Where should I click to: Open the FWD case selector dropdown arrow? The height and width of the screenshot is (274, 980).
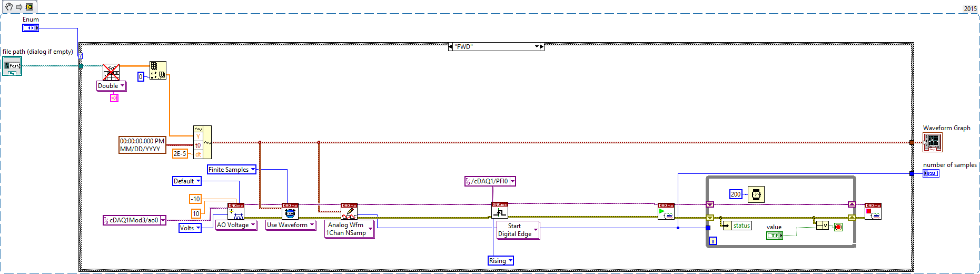(x=537, y=47)
